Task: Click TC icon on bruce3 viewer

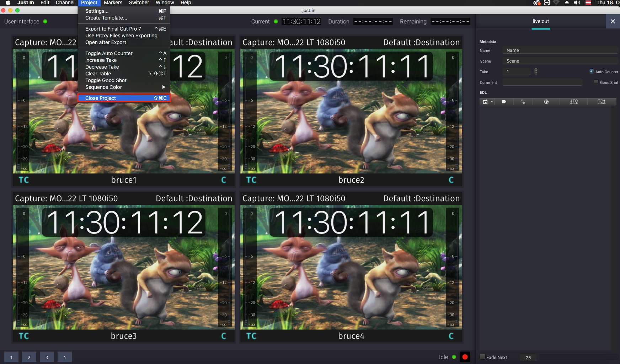Action: point(24,336)
